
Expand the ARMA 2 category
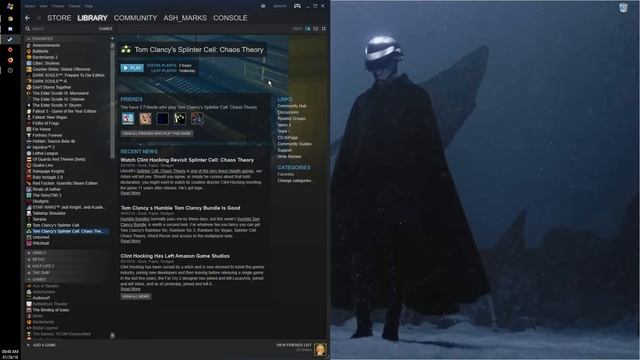click(29, 253)
